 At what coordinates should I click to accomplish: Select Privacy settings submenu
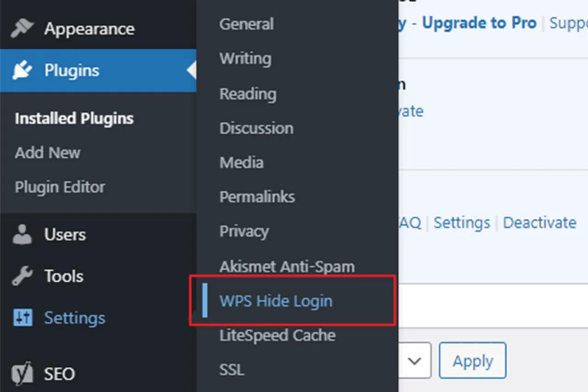244,231
